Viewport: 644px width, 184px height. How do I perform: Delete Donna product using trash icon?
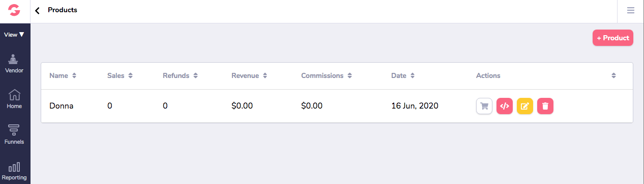tap(545, 106)
